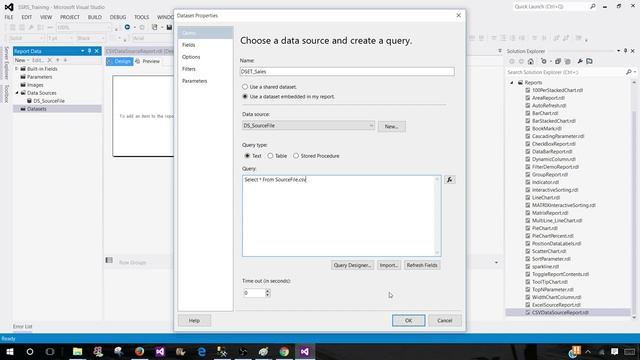Pin the Solution Explorer panel (auto hide)
The height and width of the screenshot is (360, 640).
point(625,51)
